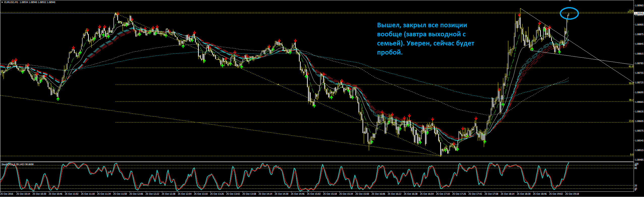Click the OHLC values 1.08934 1.08940 1.08932 1.08940
Image resolution: width=644 pixels, height=197 pixels.
coord(37,2)
